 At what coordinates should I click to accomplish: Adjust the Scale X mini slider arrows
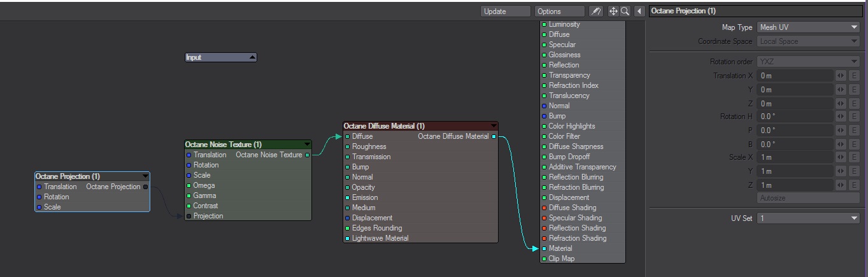click(x=841, y=157)
